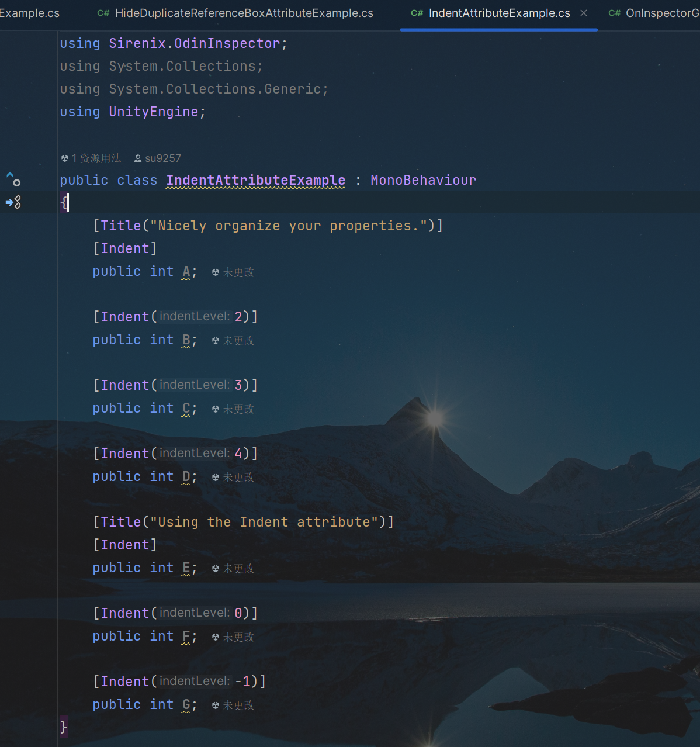Viewport: 700px width, 747px height.
Task: Click the arrow gutter icon beside the opening brace
Action: coord(13,202)
